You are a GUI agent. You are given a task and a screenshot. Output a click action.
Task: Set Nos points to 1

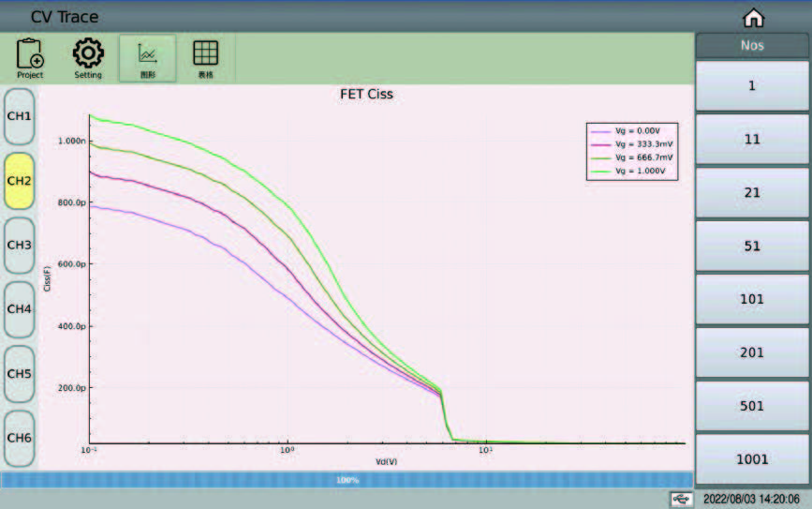[751, 85]
